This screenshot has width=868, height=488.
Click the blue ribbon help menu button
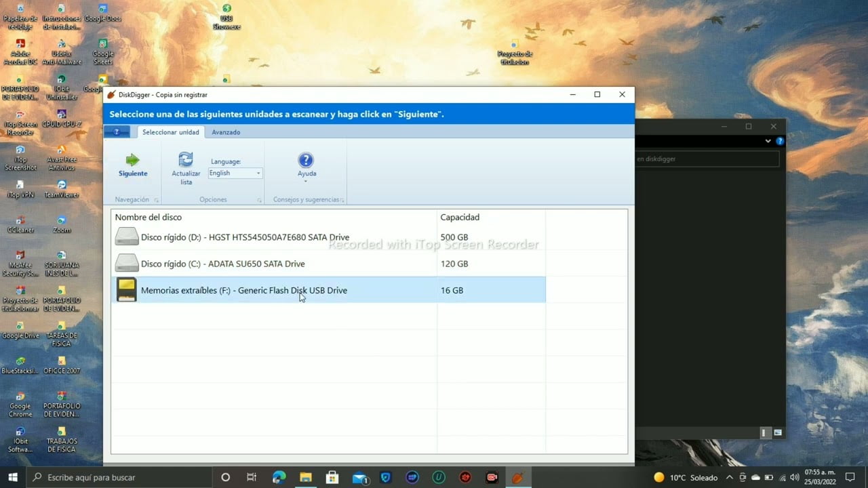117,131
